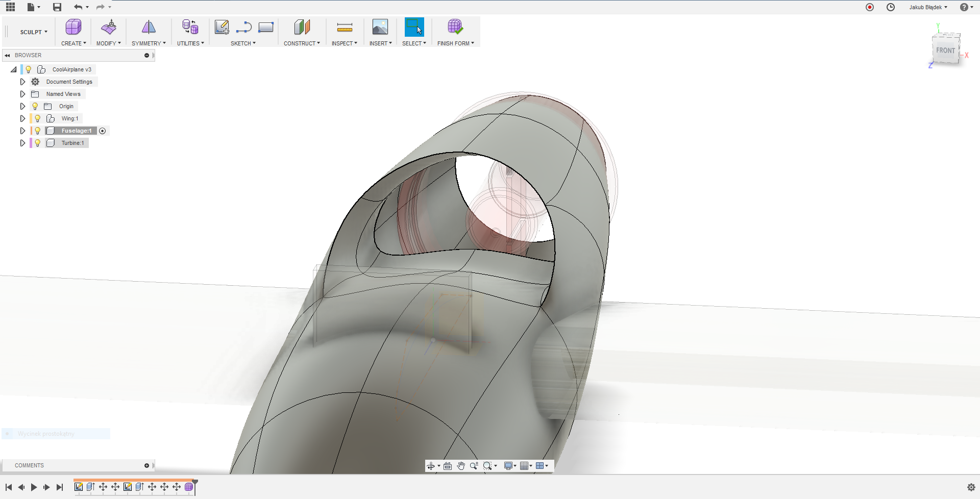
Task: Click the Look At icon
Action: click(448, 466)
